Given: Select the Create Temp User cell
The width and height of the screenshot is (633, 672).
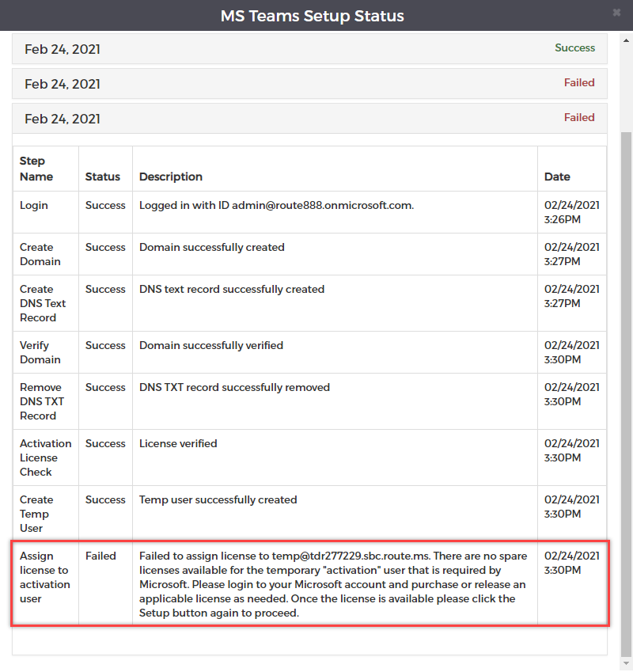Looking at the screenshot, I should [46, 514].
